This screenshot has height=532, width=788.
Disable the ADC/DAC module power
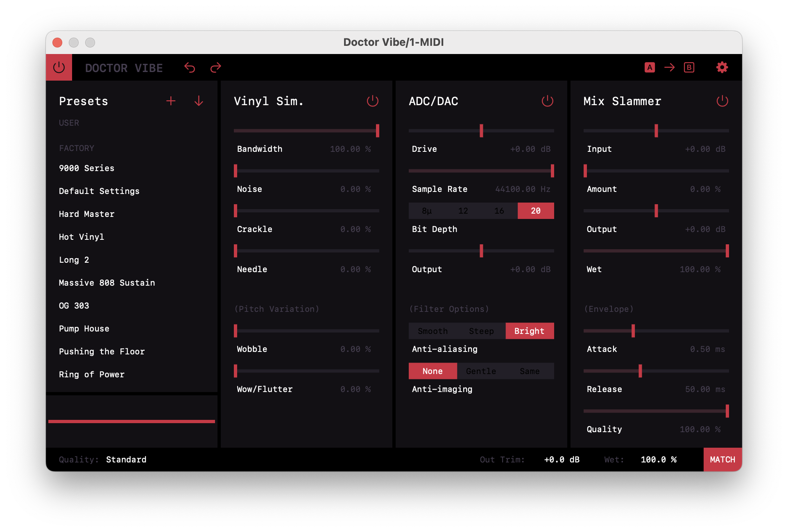pos(547,101)
